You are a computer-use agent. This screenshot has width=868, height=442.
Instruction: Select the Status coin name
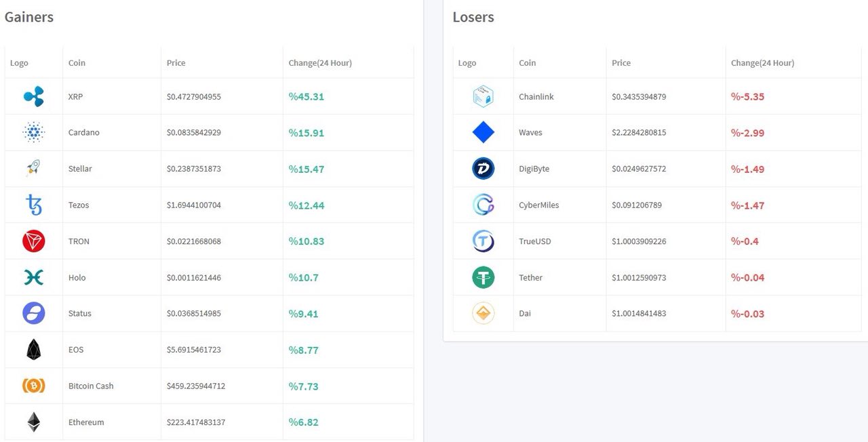pyautogui.click(x=80, y=313)
